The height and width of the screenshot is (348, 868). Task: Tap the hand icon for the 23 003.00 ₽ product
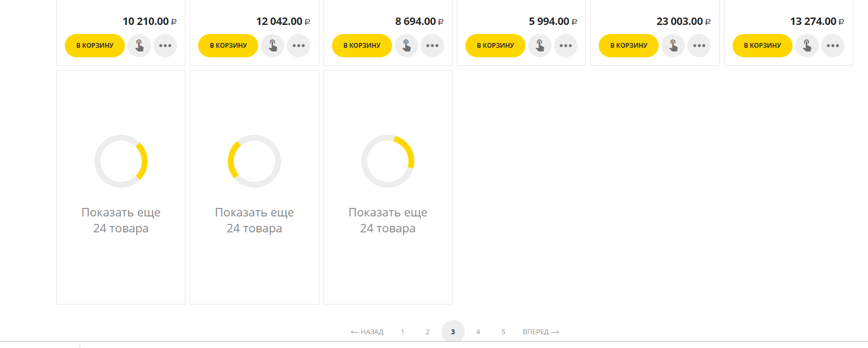tap(673, 46)
